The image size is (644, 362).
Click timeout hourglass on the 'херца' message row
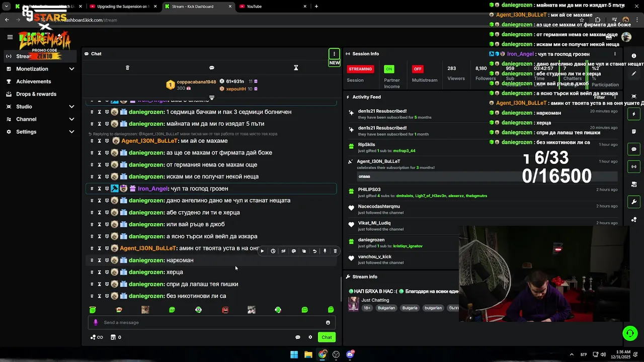[x=99, y=272]
